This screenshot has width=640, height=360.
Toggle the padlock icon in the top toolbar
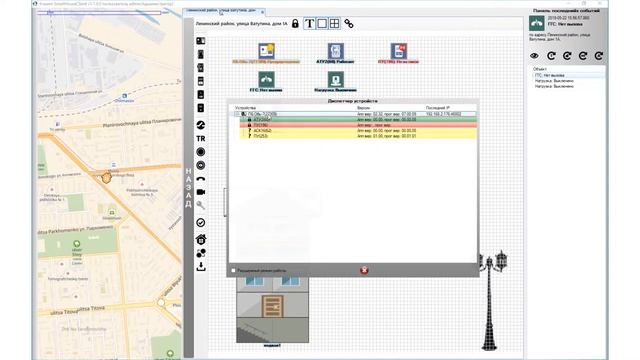(295, 24)
